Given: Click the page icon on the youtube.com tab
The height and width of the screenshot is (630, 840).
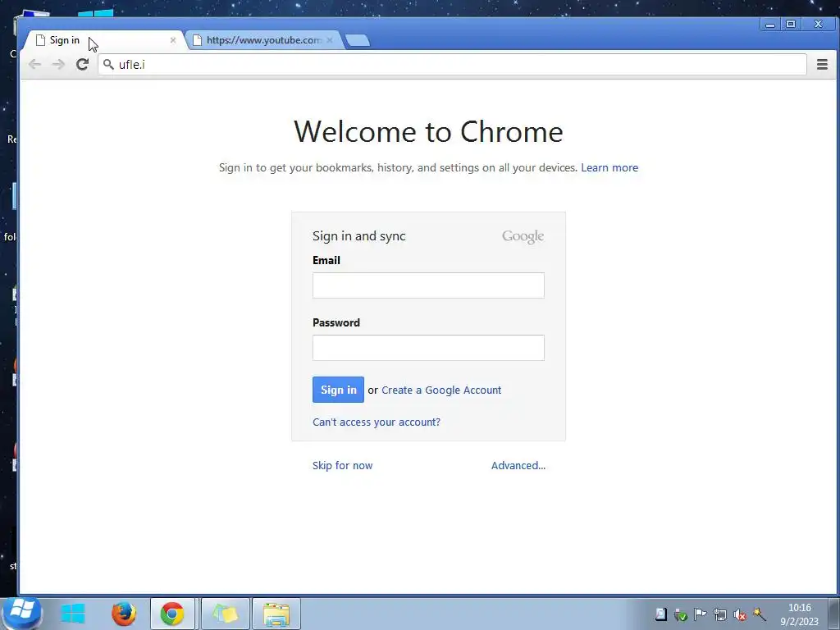Looking at the screenshot, I should [x=197, y=40].
